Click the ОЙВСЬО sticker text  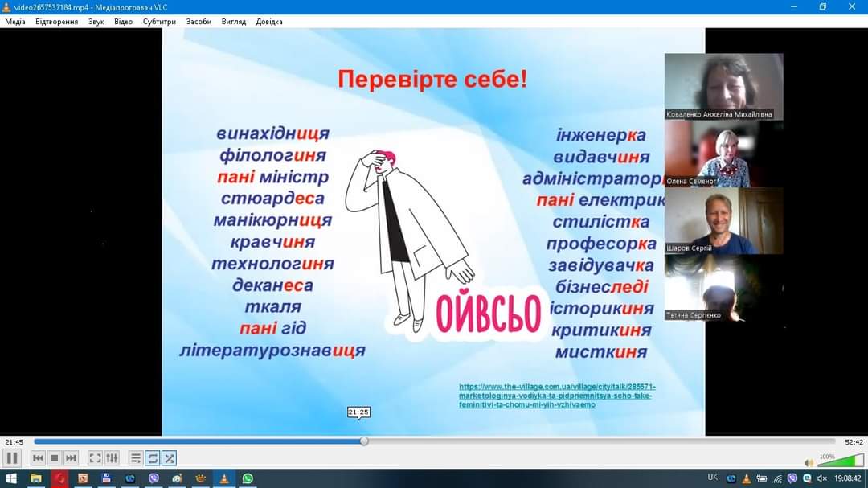489,314
